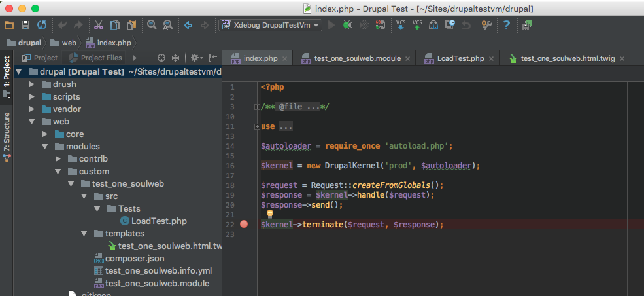Click the Copy icon in toolbar
Viewport: 644px width, 296px height.
click(115, 26)
